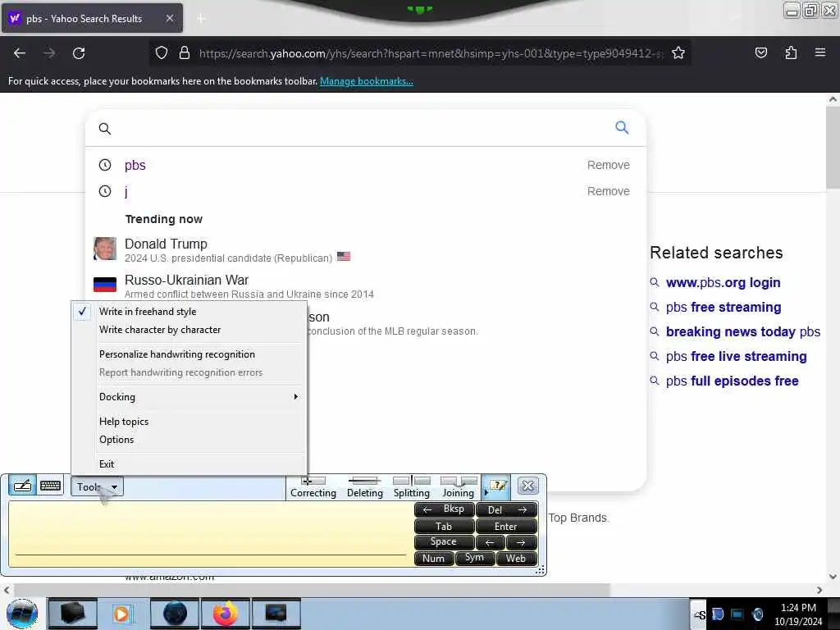The width and height of the screenshot is (840, 630).
Task: Choose Exit from Tools menu
Action: tap(189, 464)
